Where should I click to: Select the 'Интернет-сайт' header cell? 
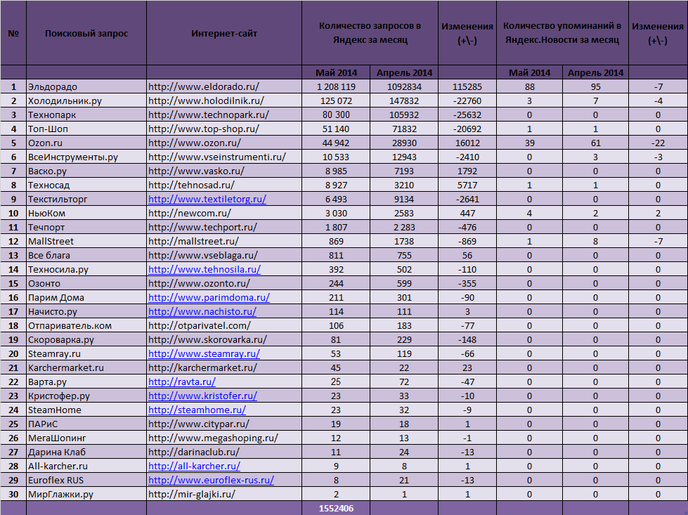point(224,33)
